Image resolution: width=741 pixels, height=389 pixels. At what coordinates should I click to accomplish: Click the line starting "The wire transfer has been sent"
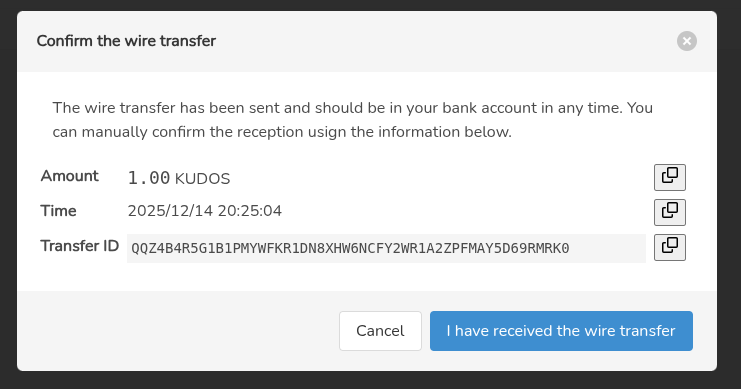[x=353, y=108]
